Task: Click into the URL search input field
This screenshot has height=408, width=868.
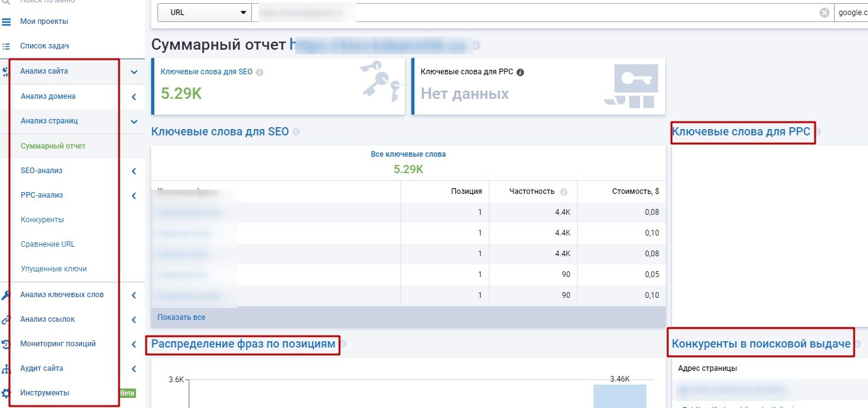Action: pyautogui.click(x=535, y=13)
